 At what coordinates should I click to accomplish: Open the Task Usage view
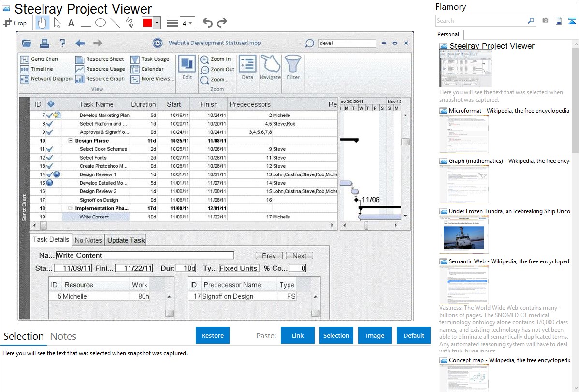[150, 59]
